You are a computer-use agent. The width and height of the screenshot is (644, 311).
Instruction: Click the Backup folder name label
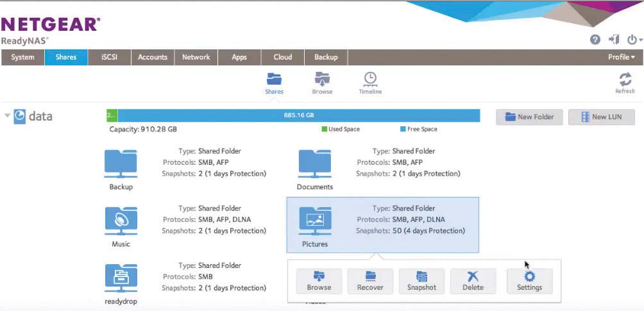point(121,187)
